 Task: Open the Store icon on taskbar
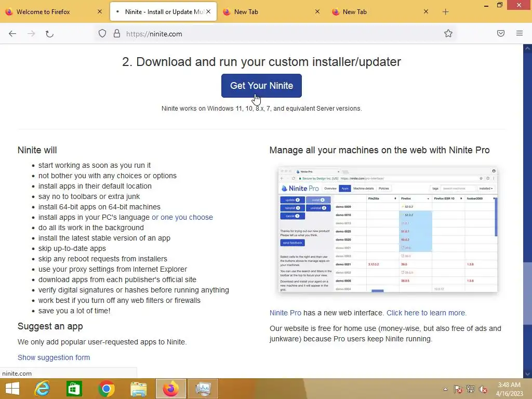tap(74, 389)
